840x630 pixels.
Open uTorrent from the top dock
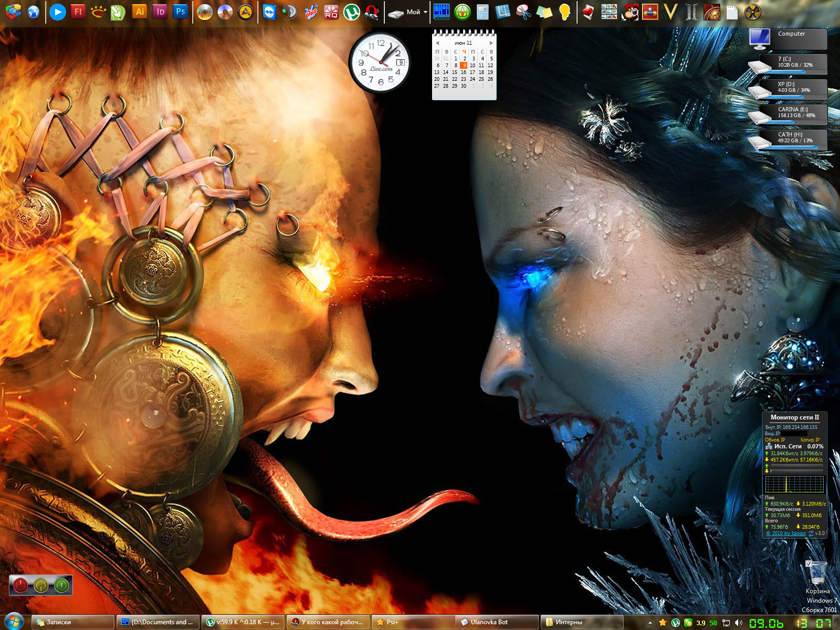click(351, 12)
